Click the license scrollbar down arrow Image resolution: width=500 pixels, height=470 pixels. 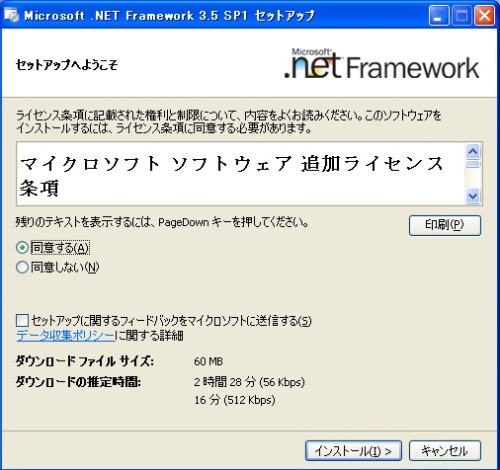[x=473, y=195]
